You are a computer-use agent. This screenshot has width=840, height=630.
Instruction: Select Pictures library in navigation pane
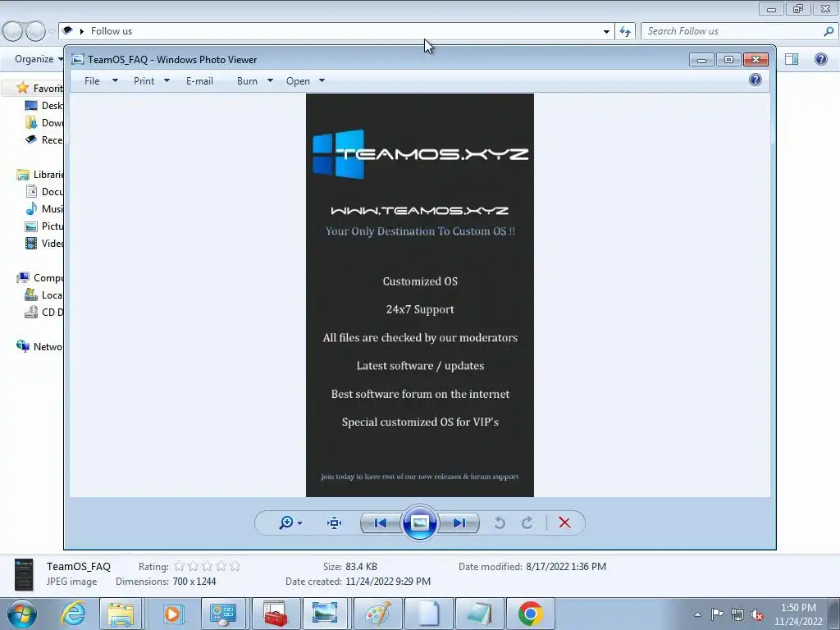[44, 226]
